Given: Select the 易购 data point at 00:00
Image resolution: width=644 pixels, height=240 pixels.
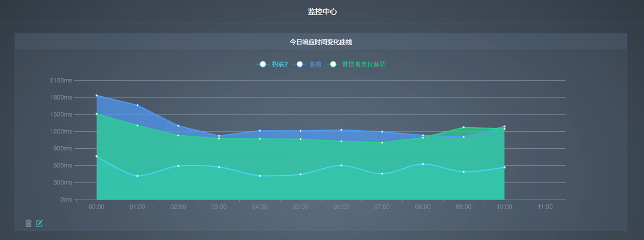Looking at the screenshot, I should click(x=96, y=95).
